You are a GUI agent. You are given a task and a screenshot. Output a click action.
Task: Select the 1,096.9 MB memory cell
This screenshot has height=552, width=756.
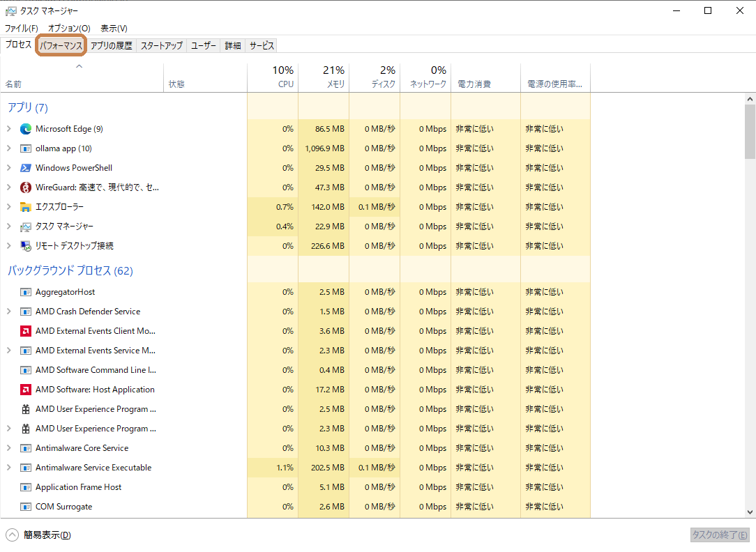[324, 148]
